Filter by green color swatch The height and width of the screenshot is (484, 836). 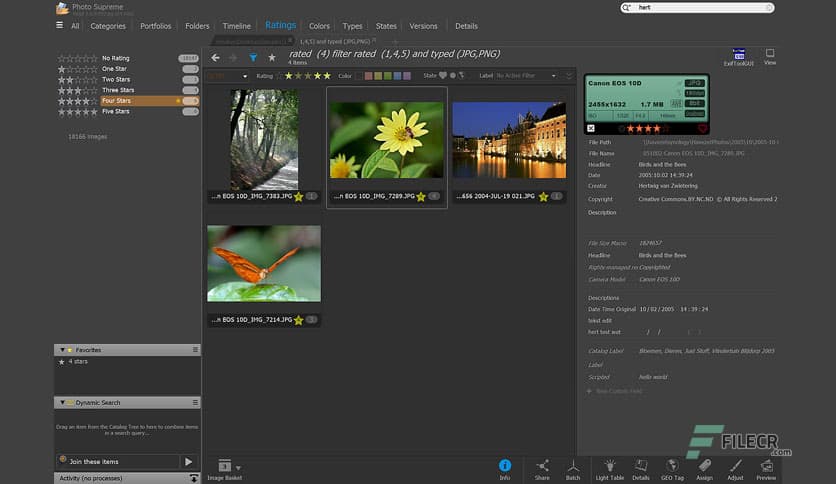(x=388, y=76)
